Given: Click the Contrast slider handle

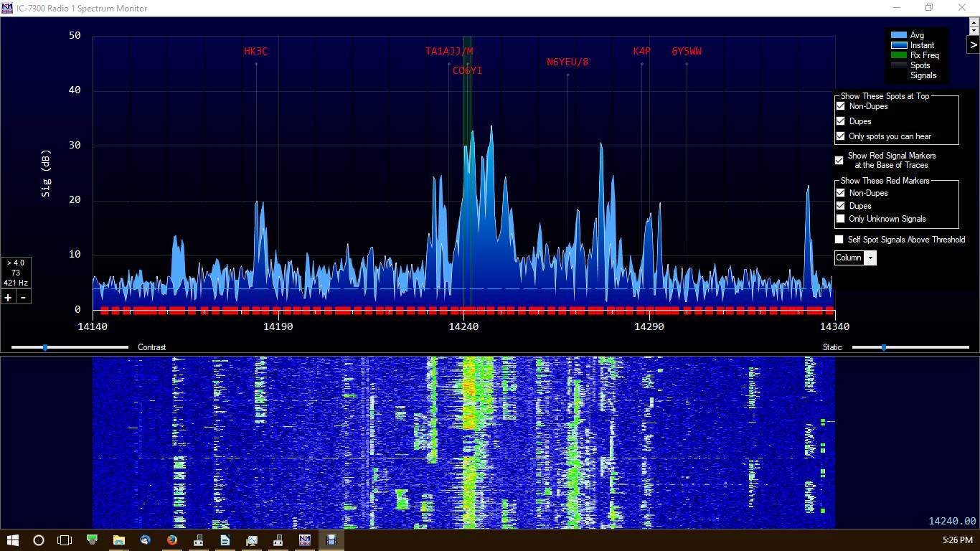Looking at the screenshot, I should click(45, 347).
